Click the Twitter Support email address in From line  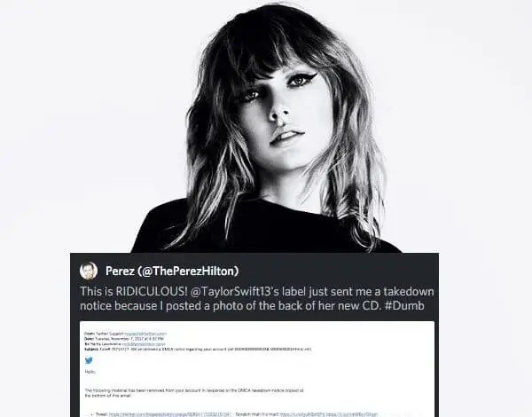click(146, 334)
